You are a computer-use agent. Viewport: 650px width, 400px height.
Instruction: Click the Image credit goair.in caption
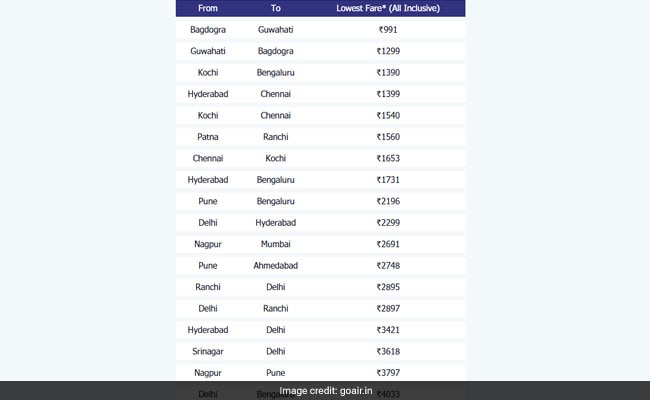pyautogui.click(x=326, y=391)
